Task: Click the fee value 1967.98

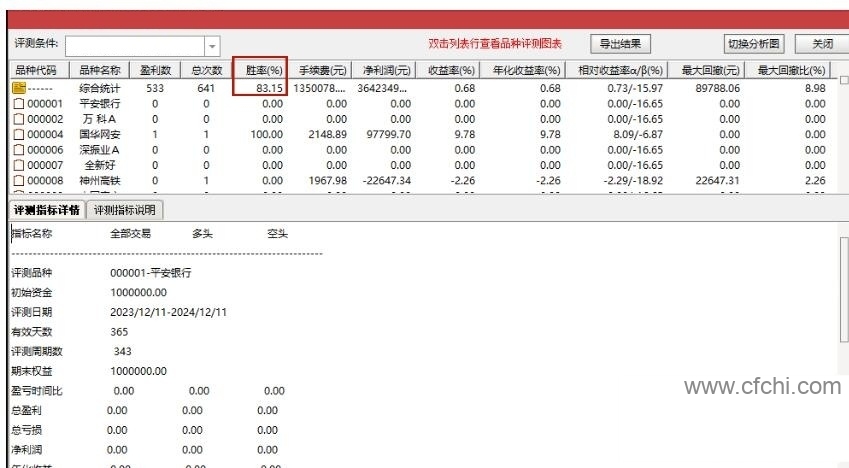Action: (328, 180)
